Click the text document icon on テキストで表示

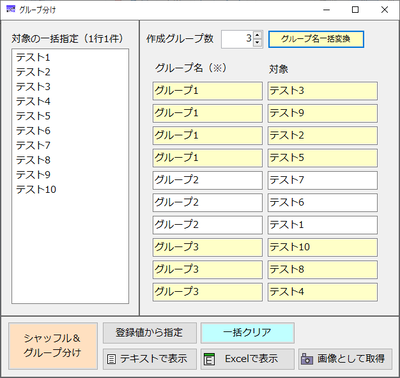point(111,359)
